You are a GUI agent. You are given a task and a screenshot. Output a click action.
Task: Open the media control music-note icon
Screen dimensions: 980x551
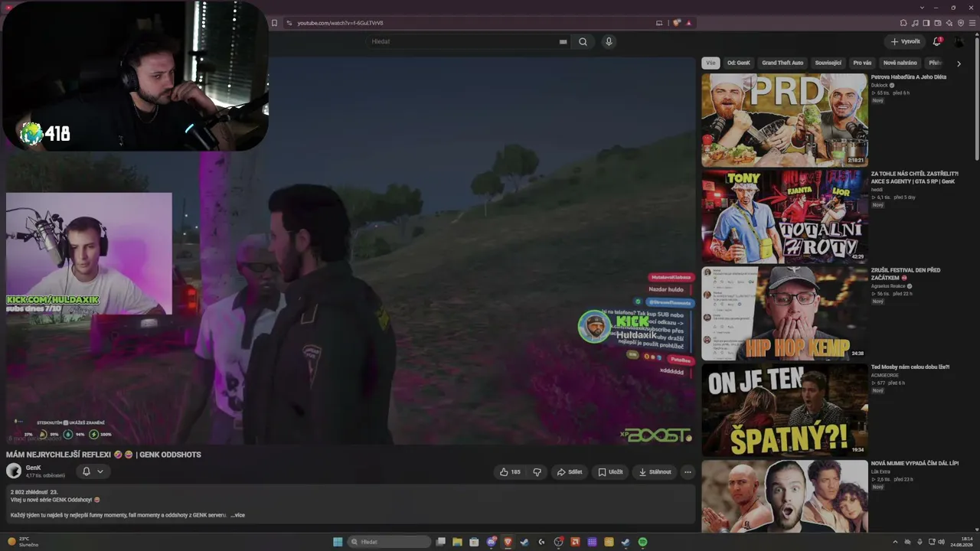(915, 23)
